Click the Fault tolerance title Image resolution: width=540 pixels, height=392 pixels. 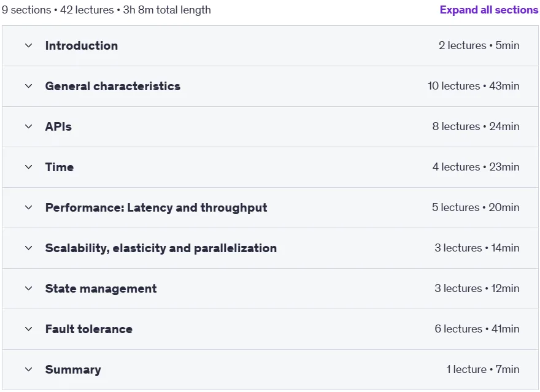click(89, 329)
